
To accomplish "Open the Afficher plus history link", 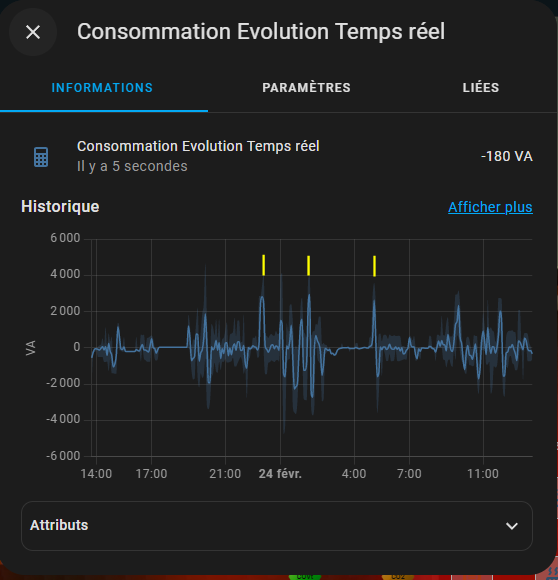I will 490,207.
